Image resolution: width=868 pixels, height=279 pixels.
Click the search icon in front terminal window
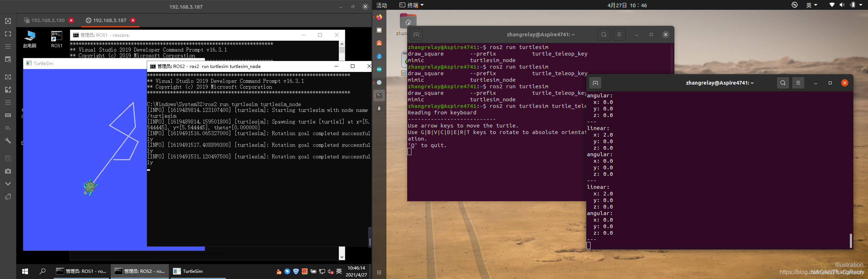click(783, 83)
